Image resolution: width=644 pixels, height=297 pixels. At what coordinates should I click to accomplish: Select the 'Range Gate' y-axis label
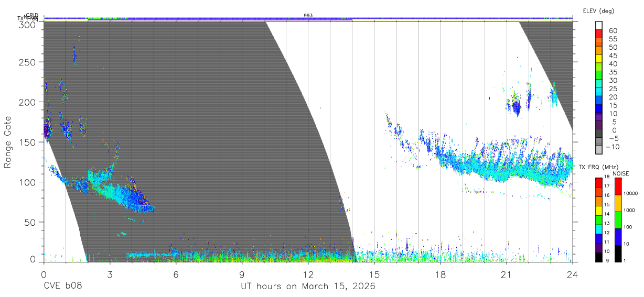[x=8, y=142]
